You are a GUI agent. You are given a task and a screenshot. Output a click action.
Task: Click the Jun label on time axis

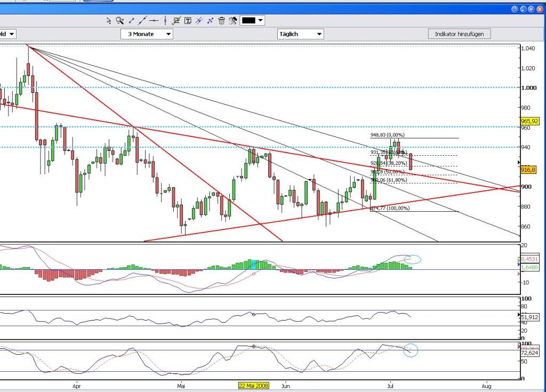tap(285, 386)
